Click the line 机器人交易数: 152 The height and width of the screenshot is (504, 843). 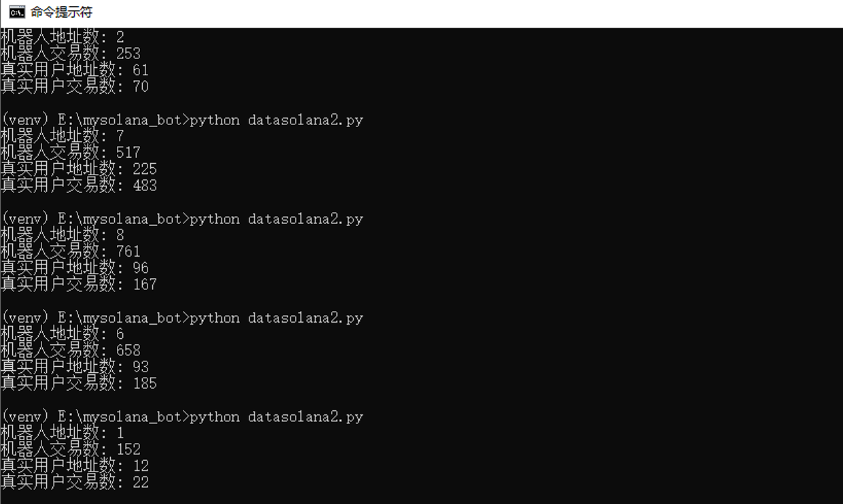(71, 450)
